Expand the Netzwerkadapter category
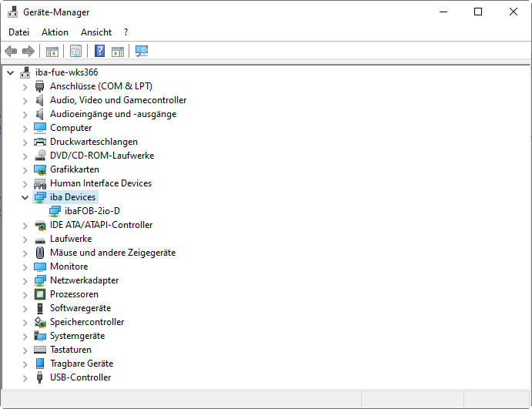Viewport: 532px width, 409px height. [x=25, y=280]
